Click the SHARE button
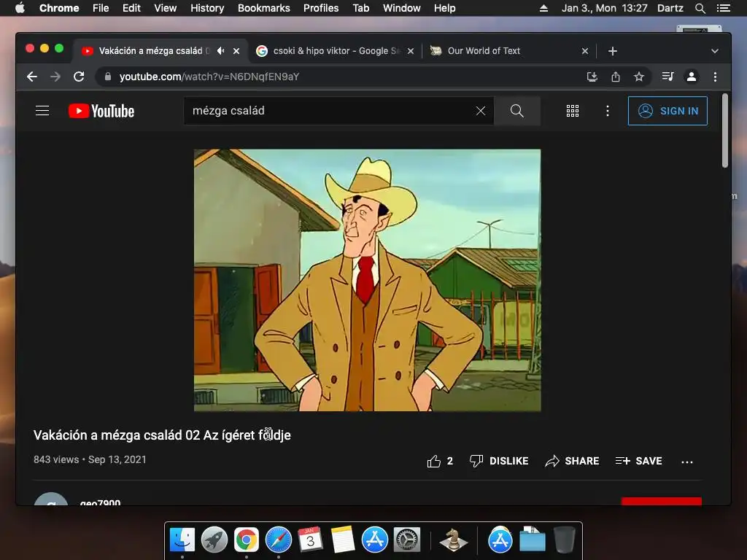Screen dimensions: 747x560 (572, 461)
